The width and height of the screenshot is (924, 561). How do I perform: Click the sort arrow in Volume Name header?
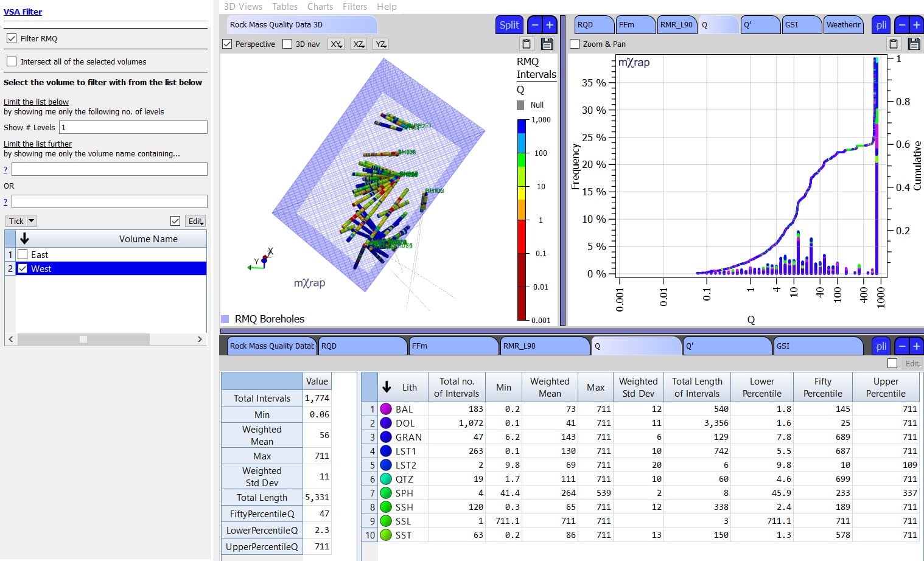(24, 239)
